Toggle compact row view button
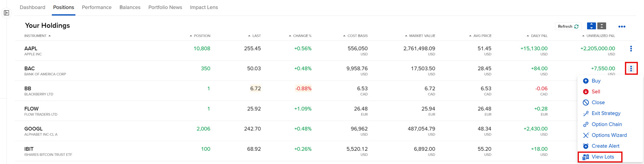Viewport: 644px width, 164px height. [x=602, y=26]
